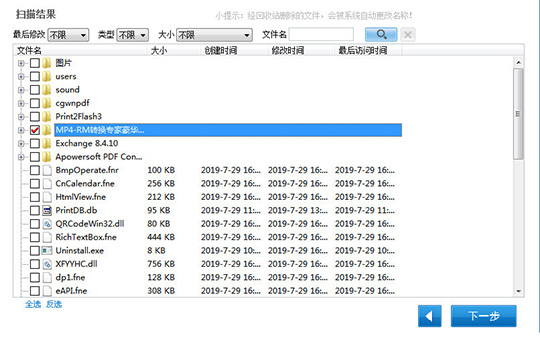
Task: Click the 反选 link
Action: [54, 304]
